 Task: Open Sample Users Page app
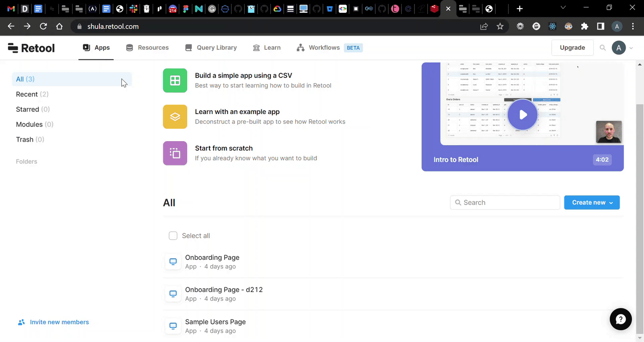pos(215,322)
